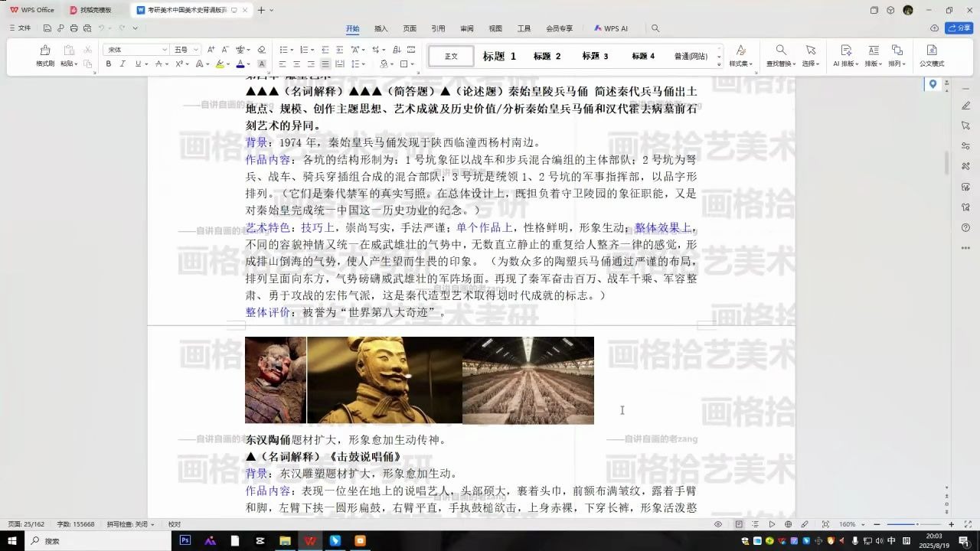980x551 pixels.
Task: Click the pencil edit icon in right sidebar
Action: point(967,105)
